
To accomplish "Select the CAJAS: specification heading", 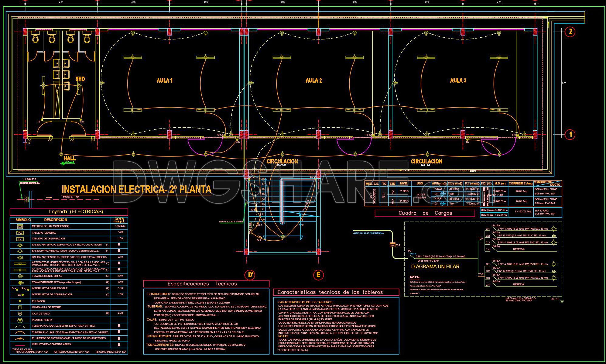I will coord(152,320).
